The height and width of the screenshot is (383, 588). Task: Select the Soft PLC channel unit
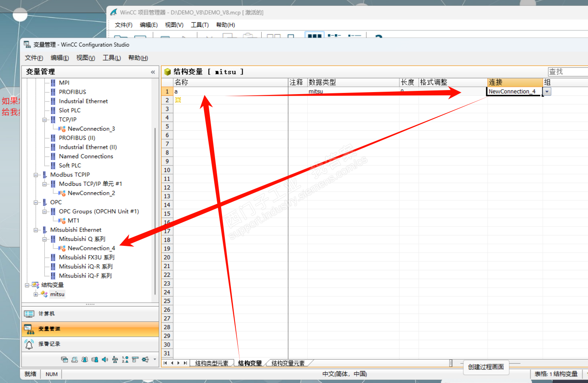pos(70,166)
